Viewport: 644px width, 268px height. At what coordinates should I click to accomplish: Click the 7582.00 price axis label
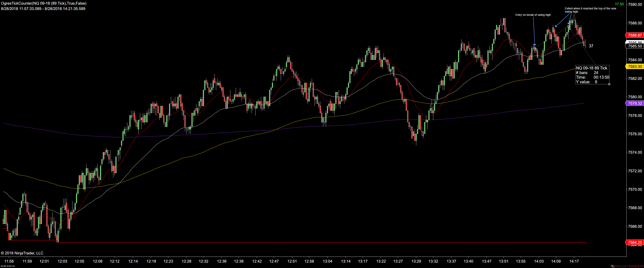pos(635,78)
